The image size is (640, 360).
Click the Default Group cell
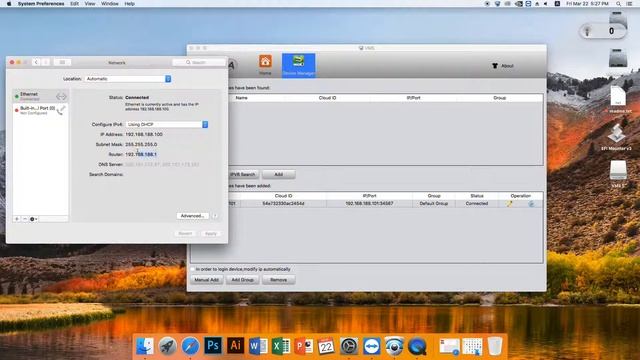(x=434, y=203)
